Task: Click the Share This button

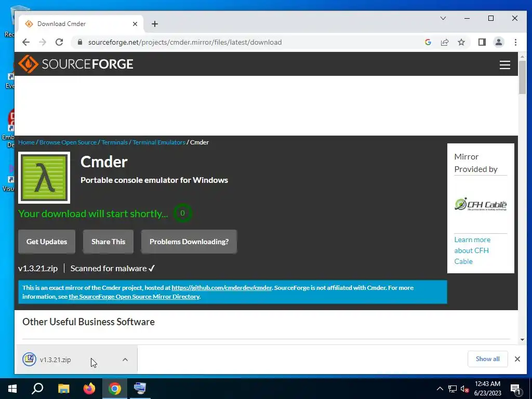Action: point(108,242)
